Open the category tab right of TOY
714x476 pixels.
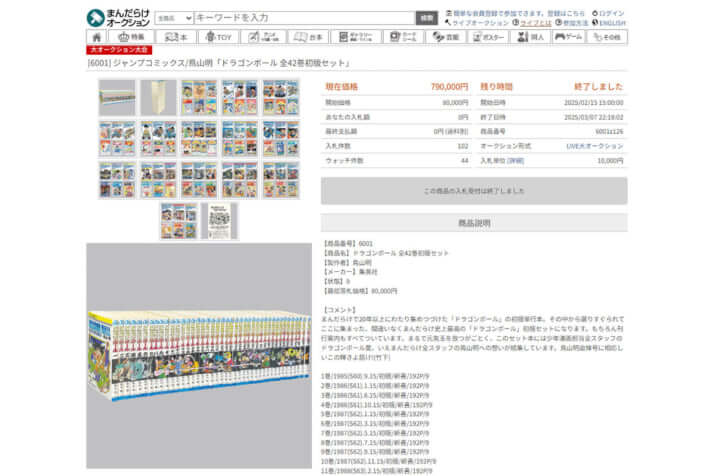[x=263, y=37]
